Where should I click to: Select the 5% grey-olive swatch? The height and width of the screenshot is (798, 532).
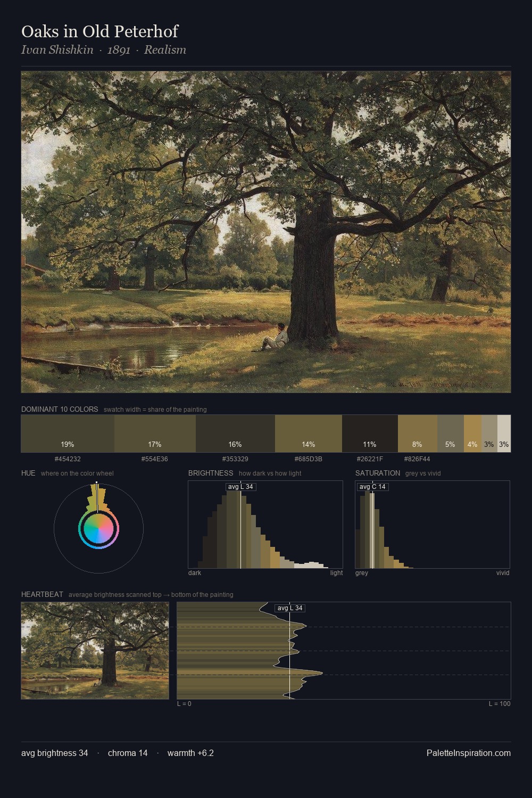[451, 434]
